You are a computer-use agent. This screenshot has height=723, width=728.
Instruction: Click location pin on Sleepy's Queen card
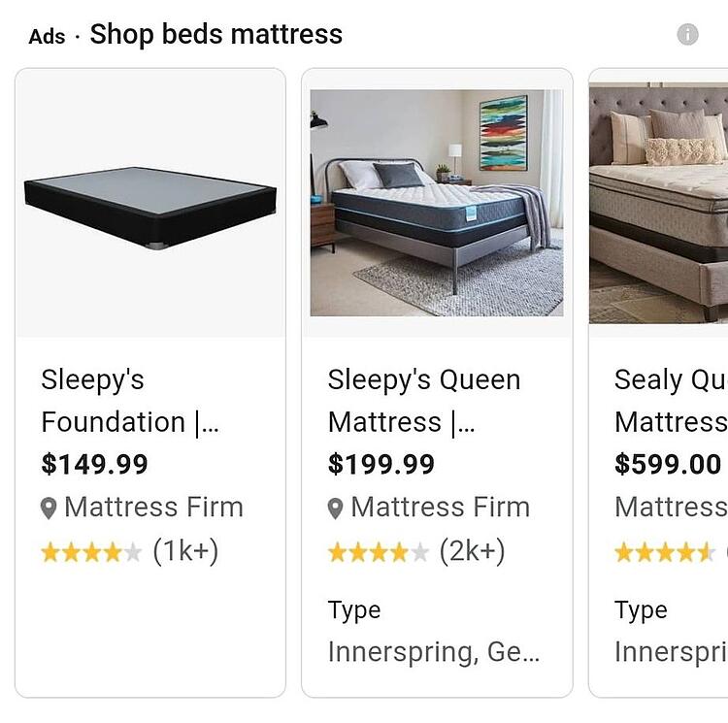point(336,509)
